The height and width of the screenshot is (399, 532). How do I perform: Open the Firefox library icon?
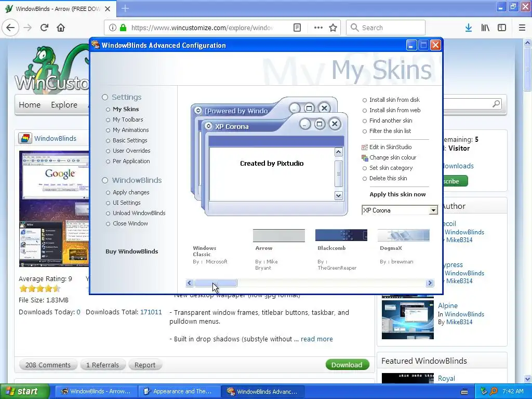[485, 28]
